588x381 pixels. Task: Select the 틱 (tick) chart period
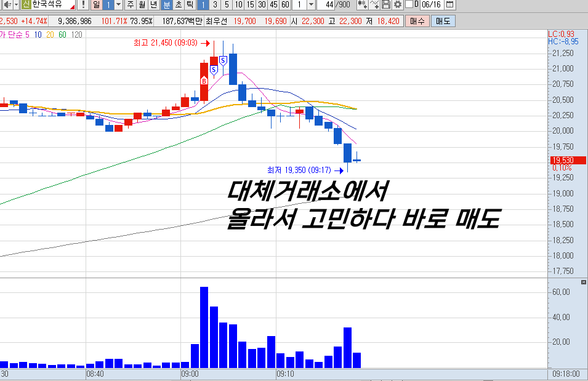coord(190,4)
